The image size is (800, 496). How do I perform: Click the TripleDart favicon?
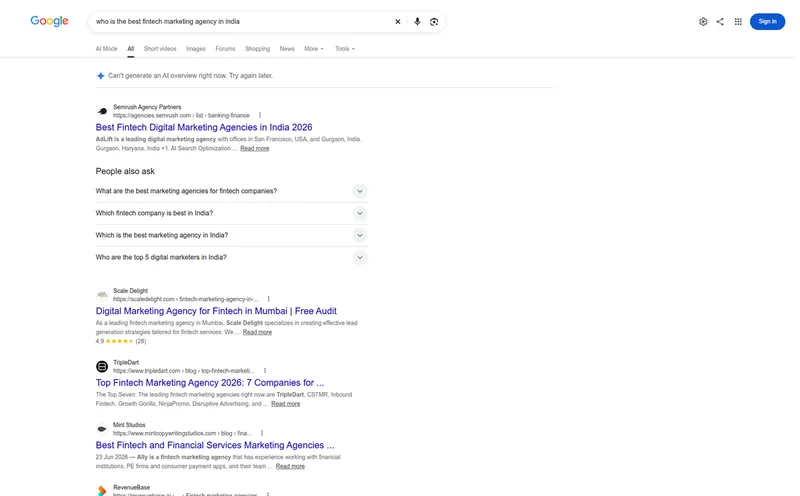102,366
